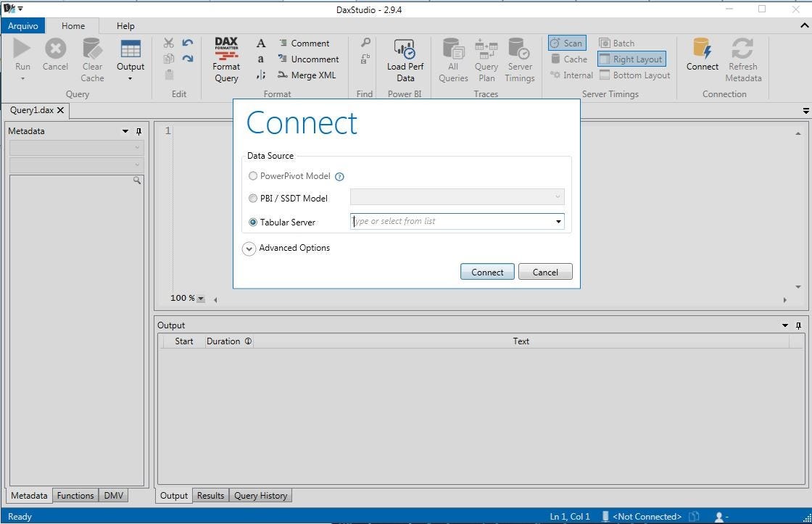Open the Run button dropdown arrow
The image size is (812, 524).
(22, 79)
